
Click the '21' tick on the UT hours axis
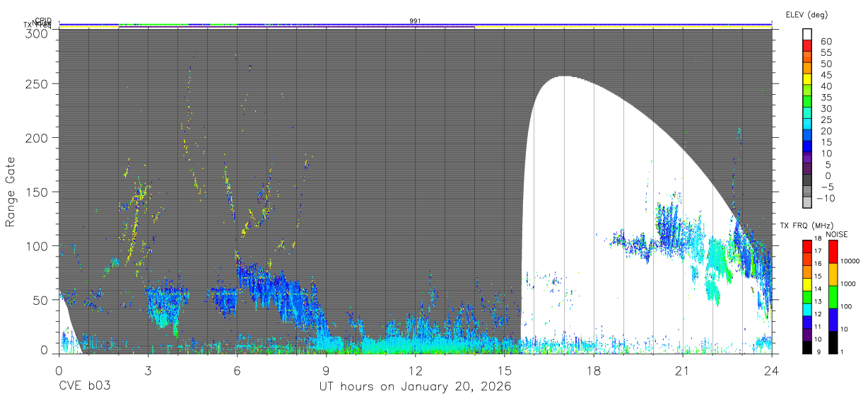(x=683, y=370)
